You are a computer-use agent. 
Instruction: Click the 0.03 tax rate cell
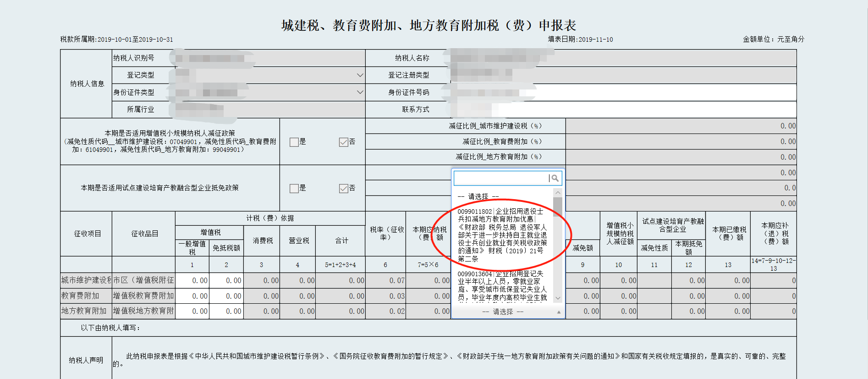(385, 296)
